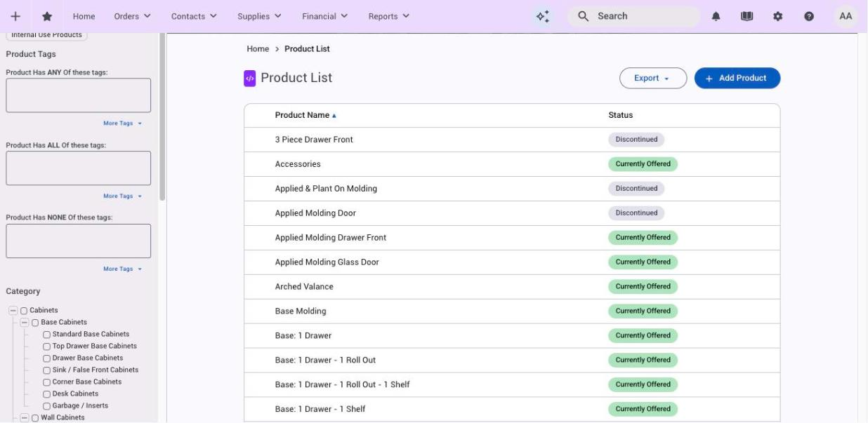Select 'Base: 1 Drawer' row
Image resolution: width=868 pixels, height=423 pixels.
(512, 336)
